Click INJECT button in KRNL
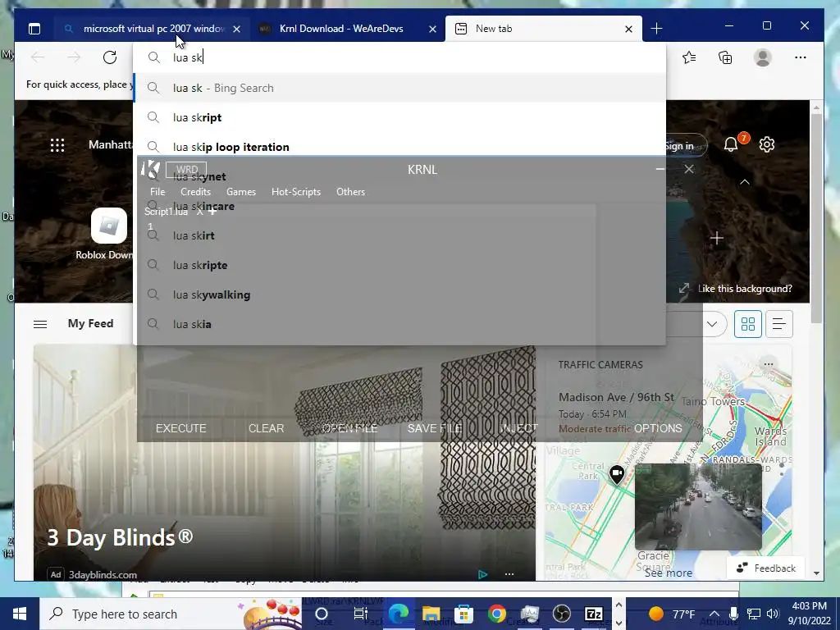 (518, 428)
